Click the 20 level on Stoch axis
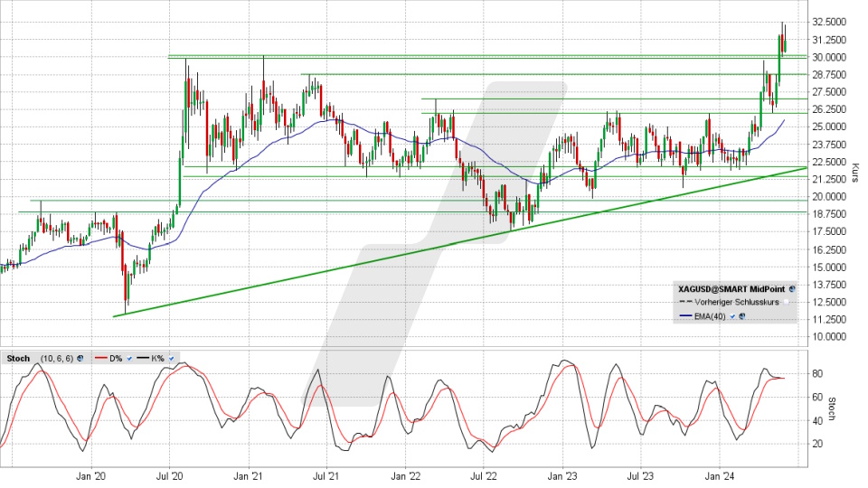 coord(817,444)
